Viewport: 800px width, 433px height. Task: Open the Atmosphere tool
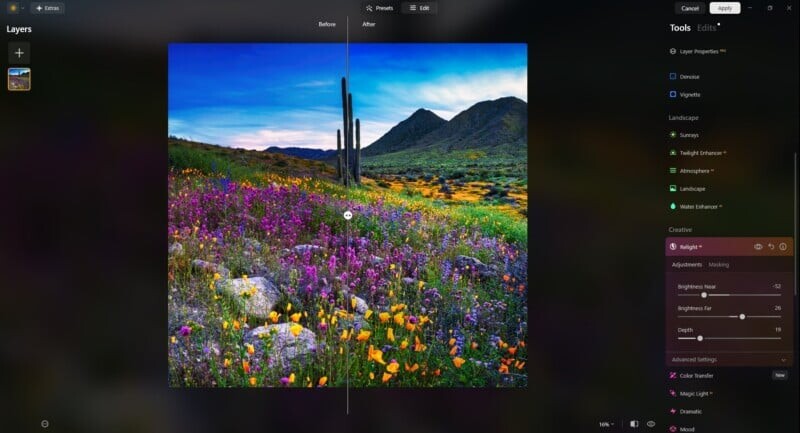696,171
